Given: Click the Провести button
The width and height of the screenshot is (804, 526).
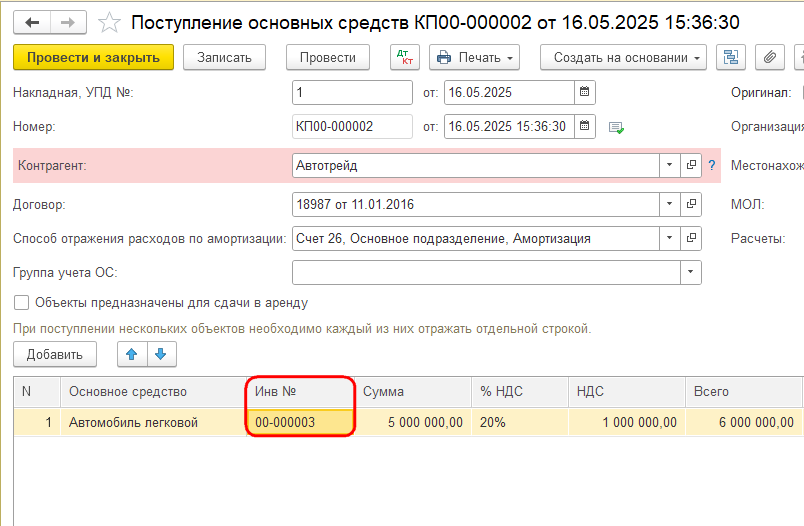Looking at the screenshot, I should (328, 57).
